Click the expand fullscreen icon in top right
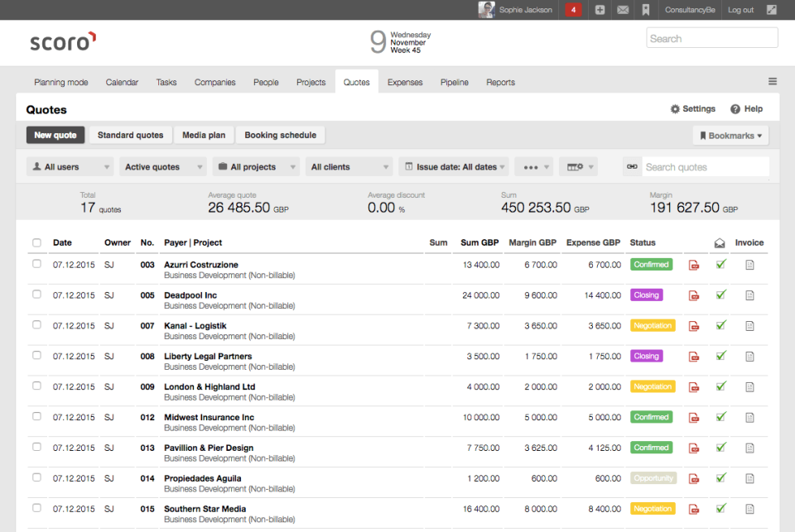Screen dimensions: 795x532 pyautogui.click(x=772, y=10)
